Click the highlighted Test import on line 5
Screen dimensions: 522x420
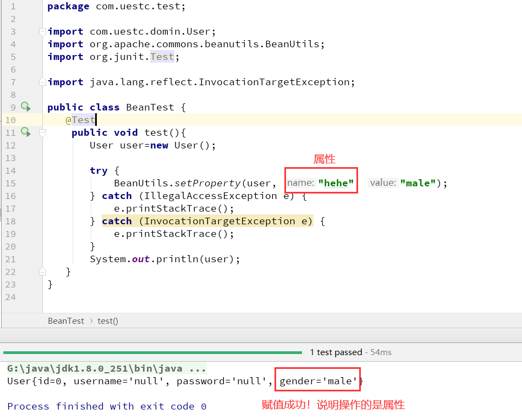(162, 57)
